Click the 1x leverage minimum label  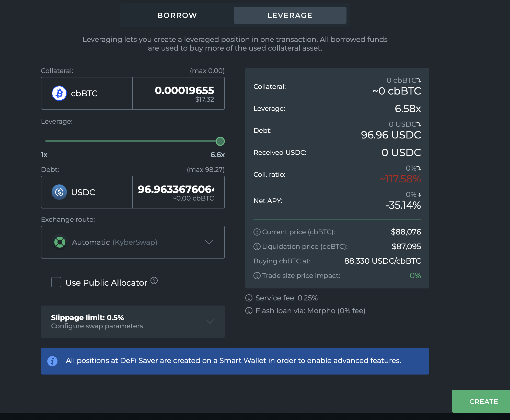click(x=44, y=155)
